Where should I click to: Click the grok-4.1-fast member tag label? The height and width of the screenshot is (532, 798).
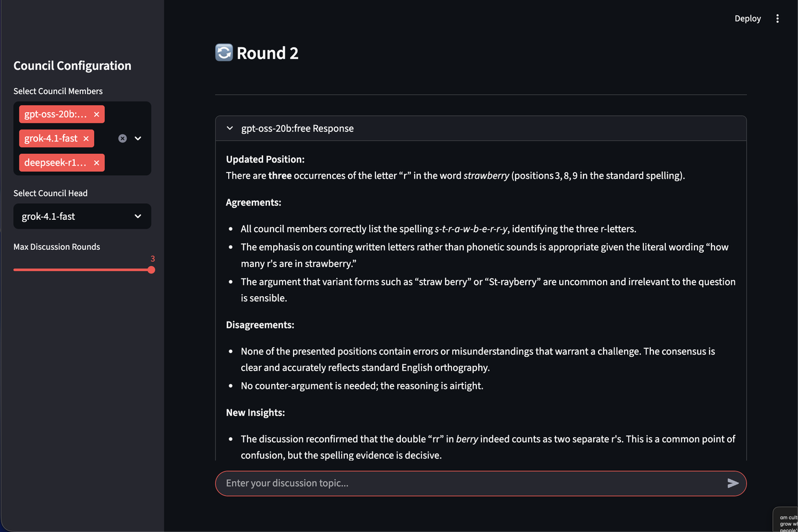(x=50, y=138)
